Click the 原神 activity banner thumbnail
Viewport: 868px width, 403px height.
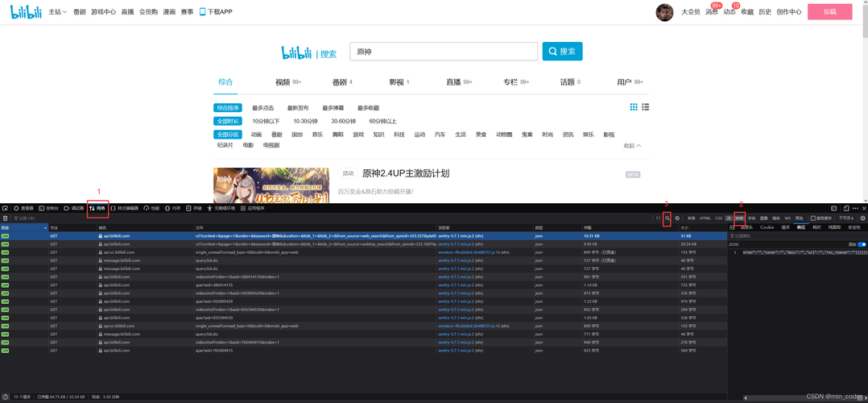[x=271, y=185]
